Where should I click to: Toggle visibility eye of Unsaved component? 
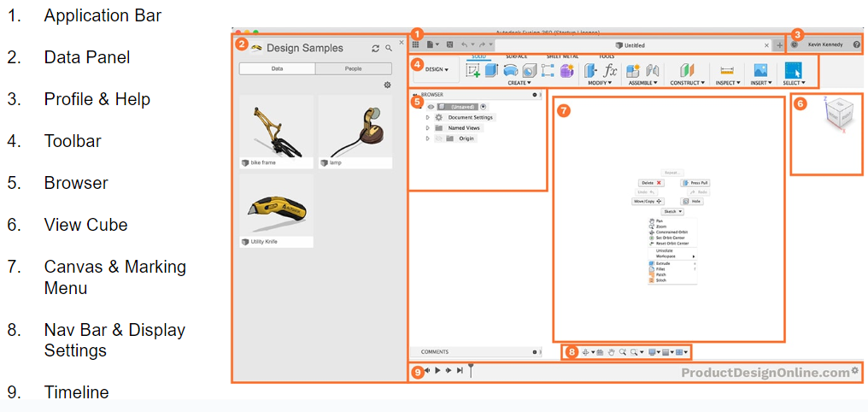431,107
